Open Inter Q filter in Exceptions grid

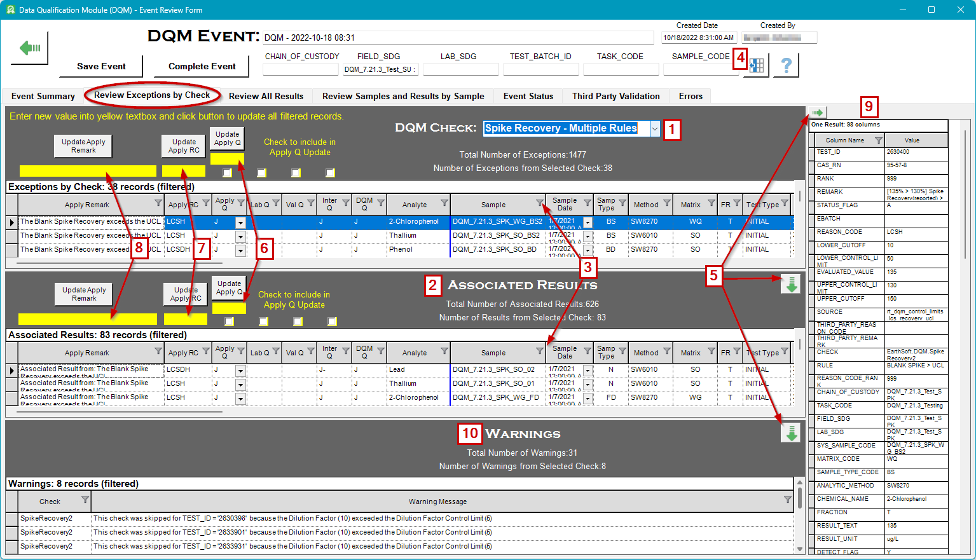click(346, 203)
